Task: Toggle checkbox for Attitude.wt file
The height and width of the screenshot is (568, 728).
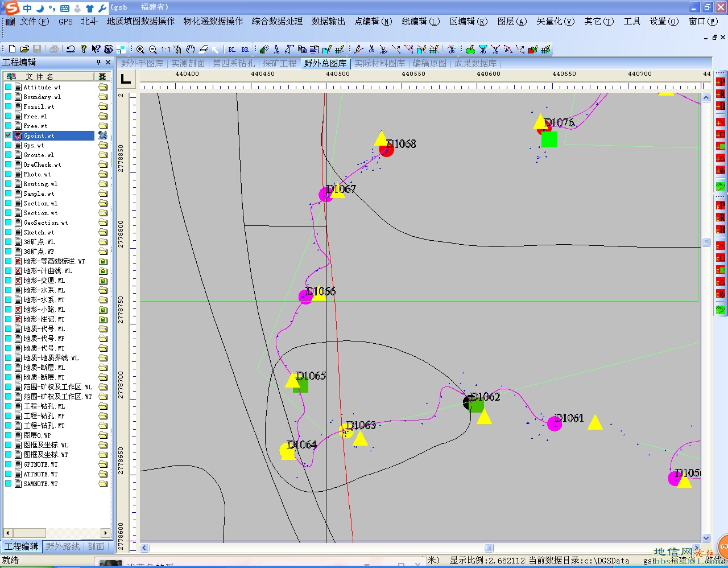Action: [x=9, y=87]
